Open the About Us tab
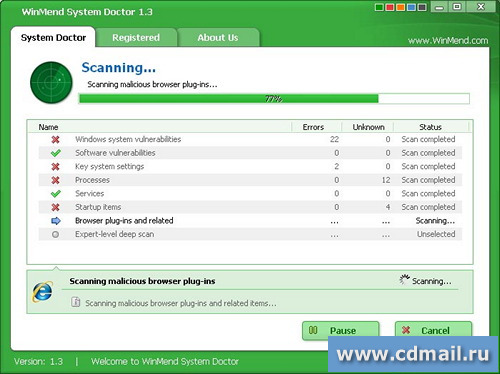The height and width of the screenshot is (374, 500). [x=218, y=38]
